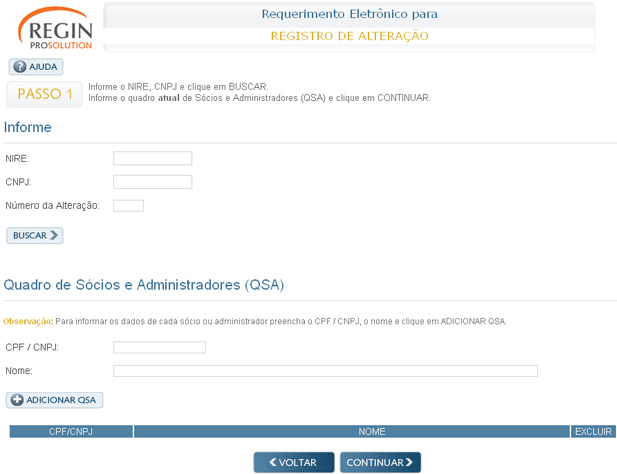Click the Requerimento Eletrônico para header text
The width and height of the screenshot is (617, 474).
(x=349, y=14)
